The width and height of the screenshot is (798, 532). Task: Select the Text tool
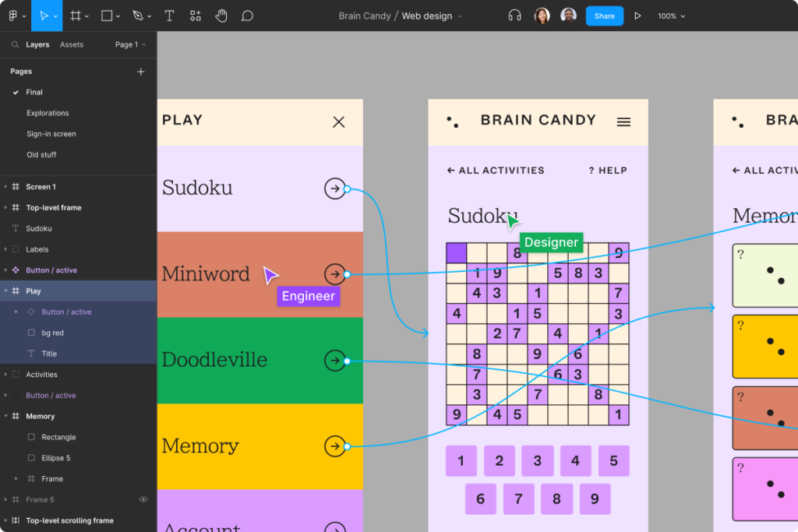click(x=169, y=16)
